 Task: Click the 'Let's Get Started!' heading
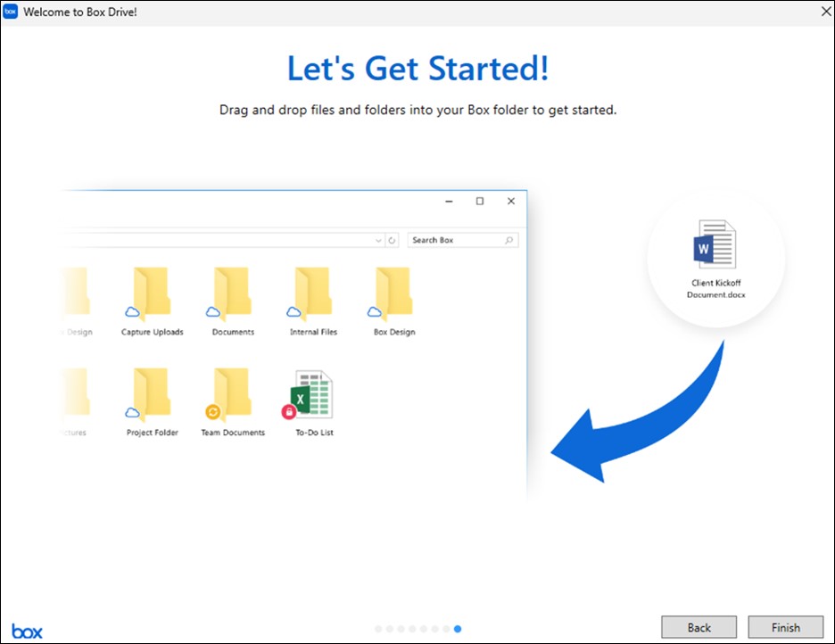click(x=418, y=68)
